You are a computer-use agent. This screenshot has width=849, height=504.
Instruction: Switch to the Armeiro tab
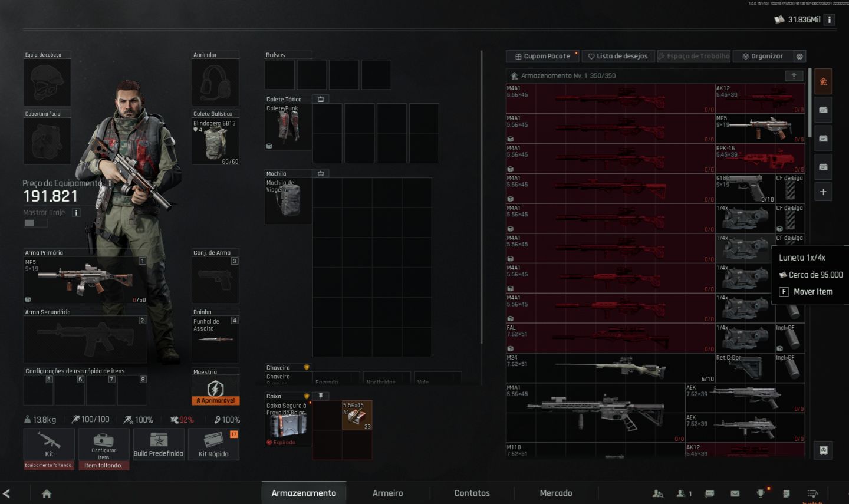click(x=387, y=493)
